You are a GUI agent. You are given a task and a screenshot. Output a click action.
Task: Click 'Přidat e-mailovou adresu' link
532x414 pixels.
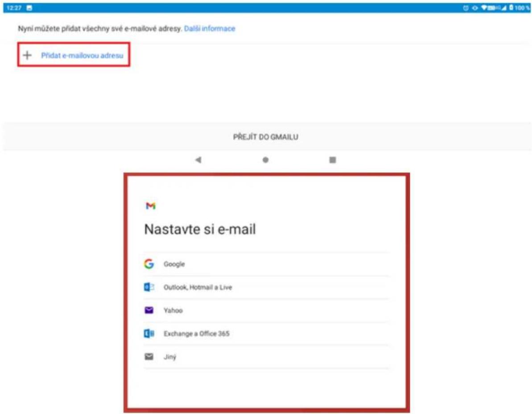[x=82, y=55]
